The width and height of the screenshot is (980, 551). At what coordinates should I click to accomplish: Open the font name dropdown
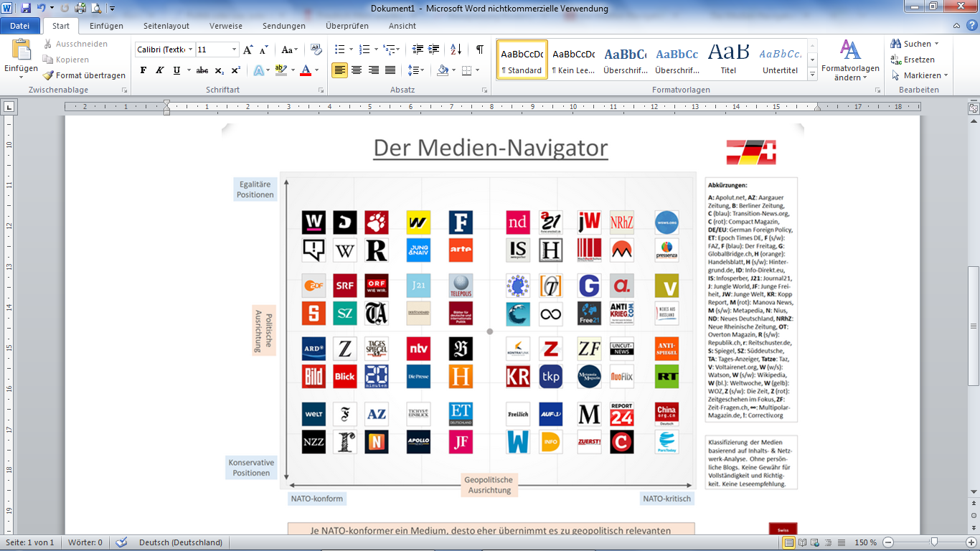pyautogui.click(x=190, y=50)
